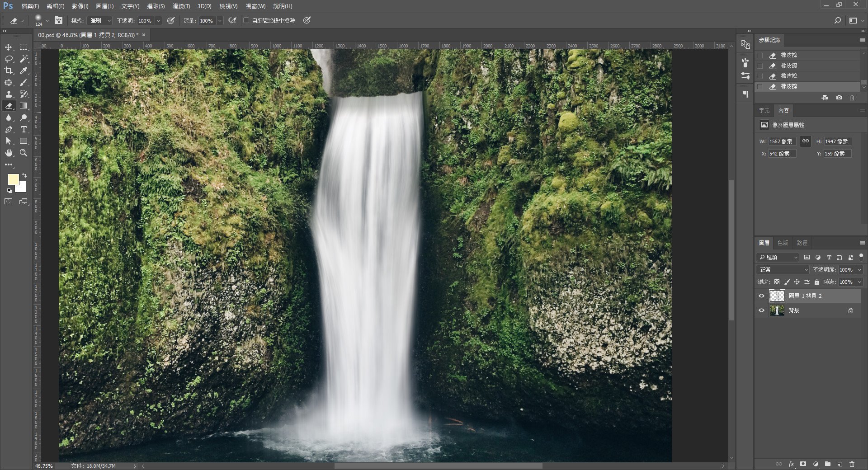Select the Lasso tool

tap(9, 59)
